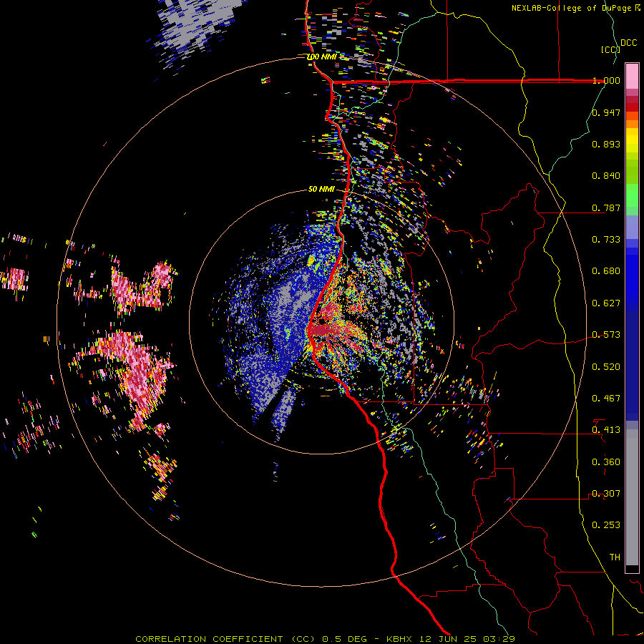The height and width of the screenshot is (644, 644).
Task: Select the 0.573 legend value
Action: tap(606, 335)
